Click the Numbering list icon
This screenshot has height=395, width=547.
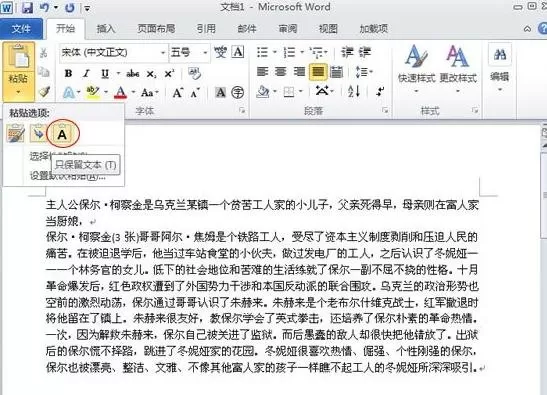point(289,53)
